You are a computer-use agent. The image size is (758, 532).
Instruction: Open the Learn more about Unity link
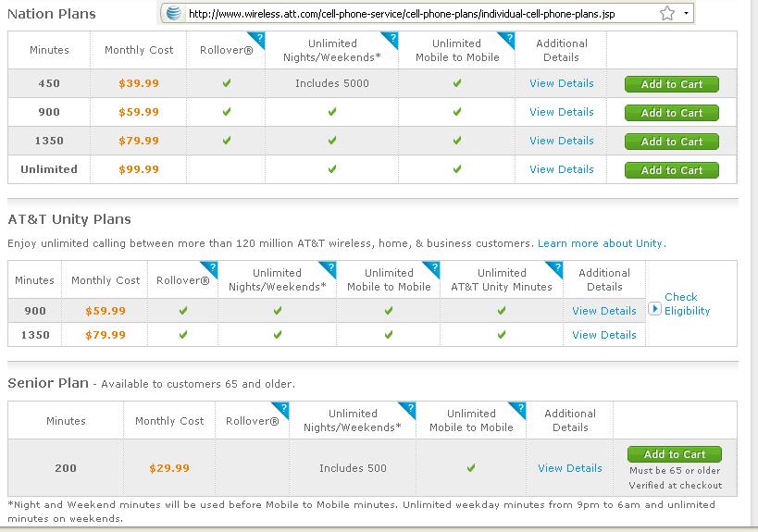pos(602,243)
